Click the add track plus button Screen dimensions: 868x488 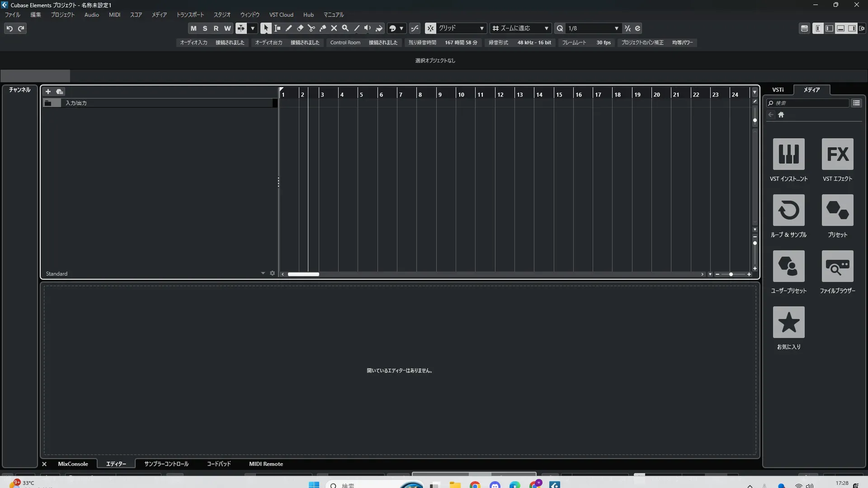click(x=48, y=91)
